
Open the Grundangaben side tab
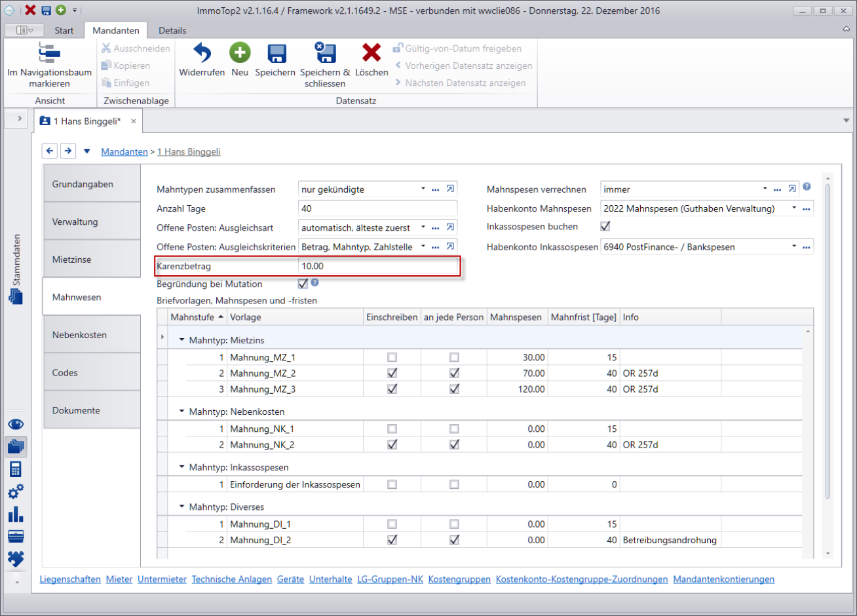click(x=92, y=184)
